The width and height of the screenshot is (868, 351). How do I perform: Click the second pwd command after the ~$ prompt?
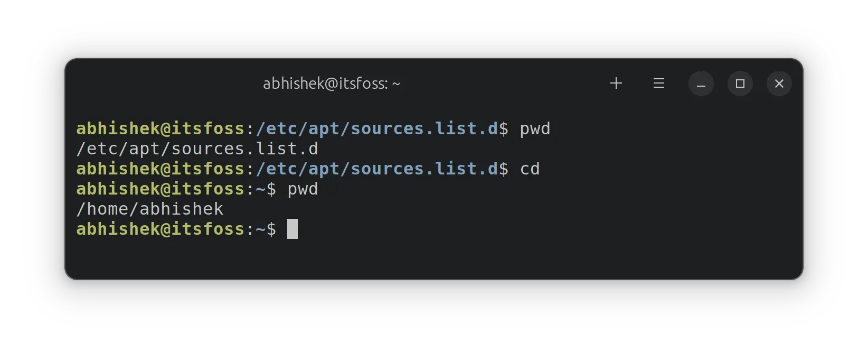(x=303, y=189)
